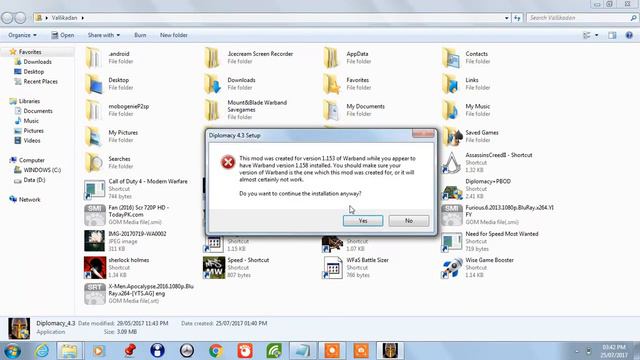The image size is (640, 360).
Task: Create a New folder from toolbar
Action: 173,35
